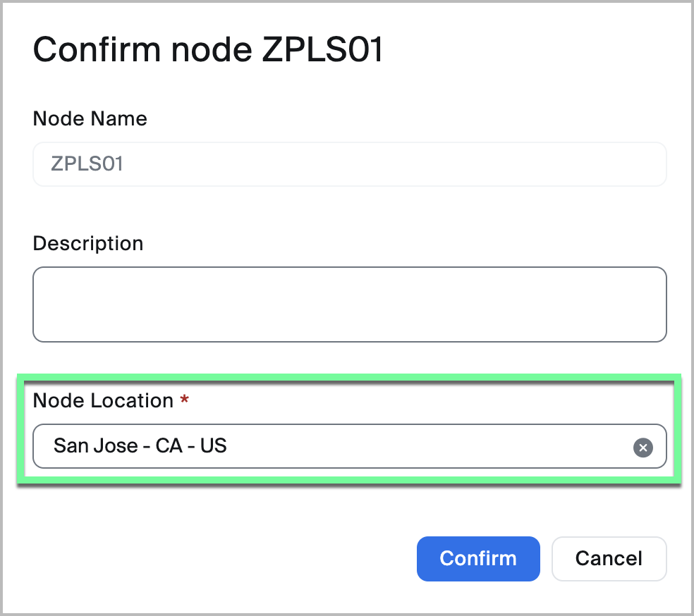The width and height of the screenshot is (694, 616).
Task: Click the Confirm button
Action: [x=478, y=559]
